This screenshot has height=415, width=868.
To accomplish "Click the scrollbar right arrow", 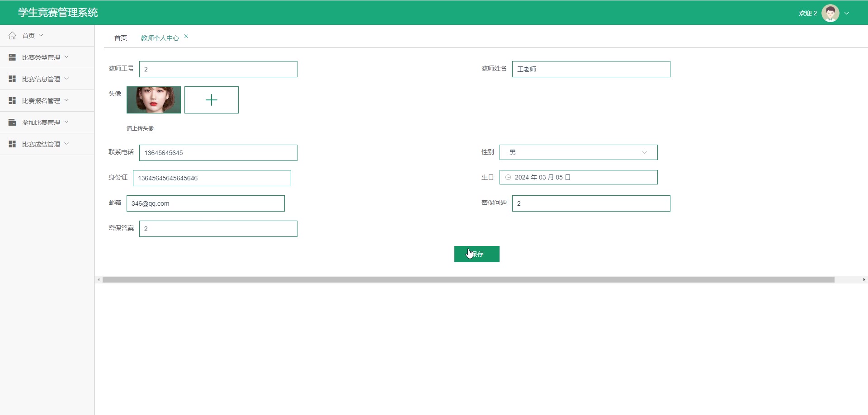I will click(864, 280).
